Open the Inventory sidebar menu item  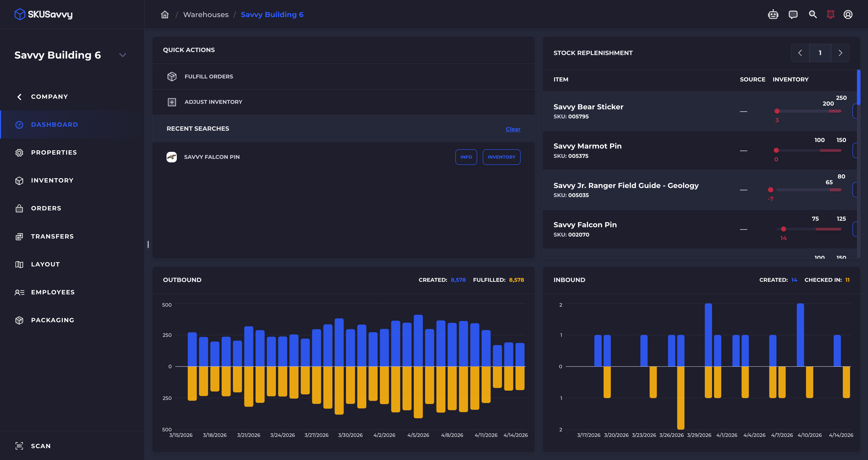tap(52, 180)
